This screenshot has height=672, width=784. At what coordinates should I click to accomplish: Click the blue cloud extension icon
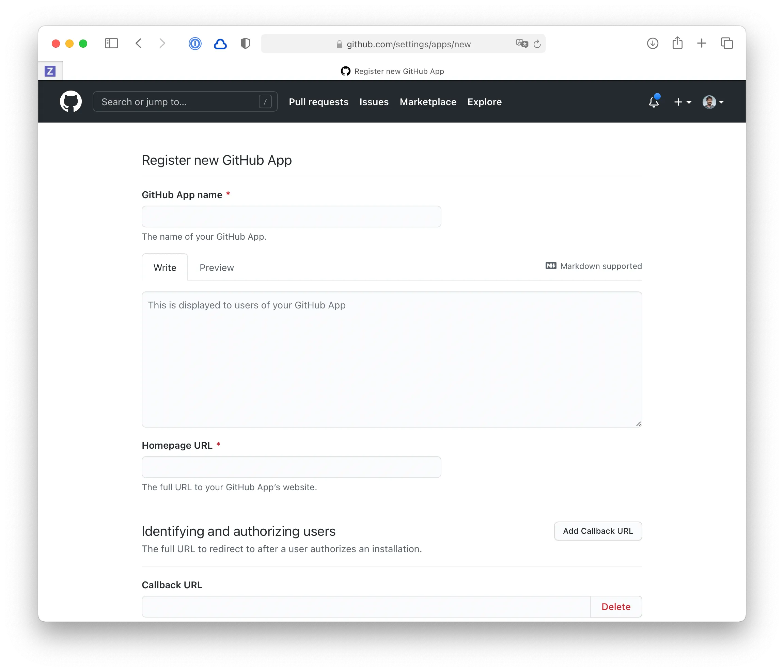[220, 44]
